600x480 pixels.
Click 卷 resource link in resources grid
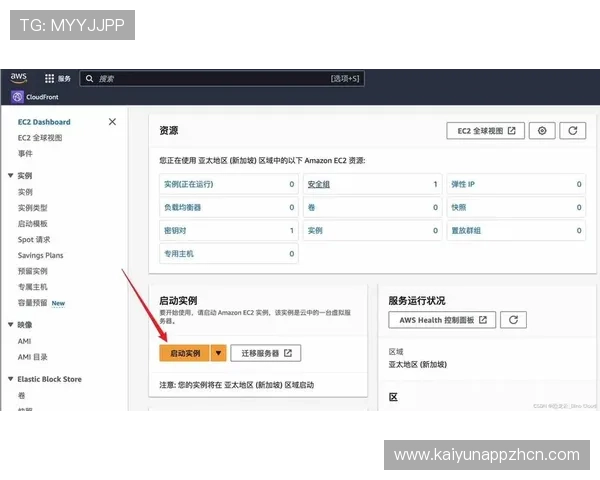point(311,207)
